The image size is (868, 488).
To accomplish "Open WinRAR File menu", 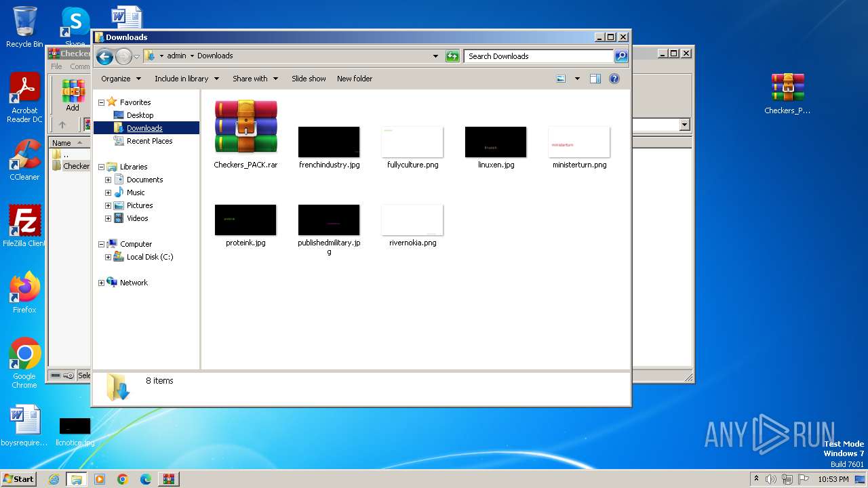I will (56, 66).
